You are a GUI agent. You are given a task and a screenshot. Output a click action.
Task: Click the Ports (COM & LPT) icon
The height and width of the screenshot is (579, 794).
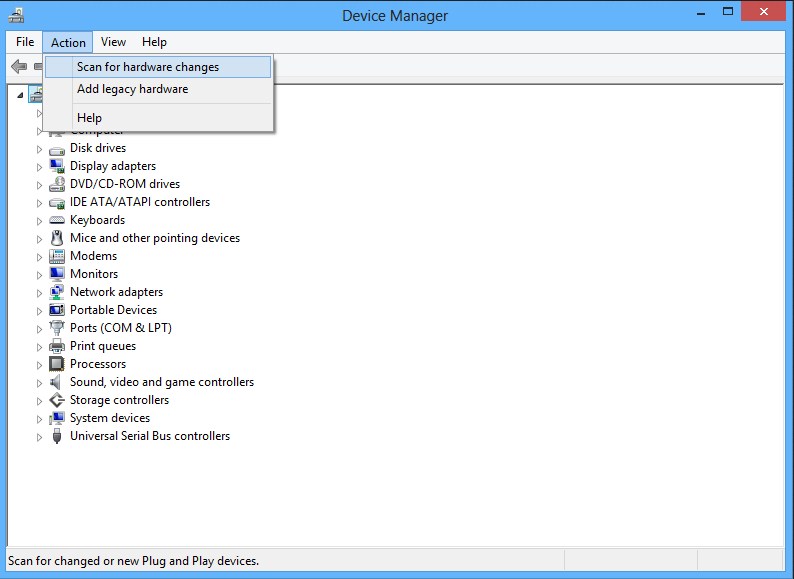point(57,328)
